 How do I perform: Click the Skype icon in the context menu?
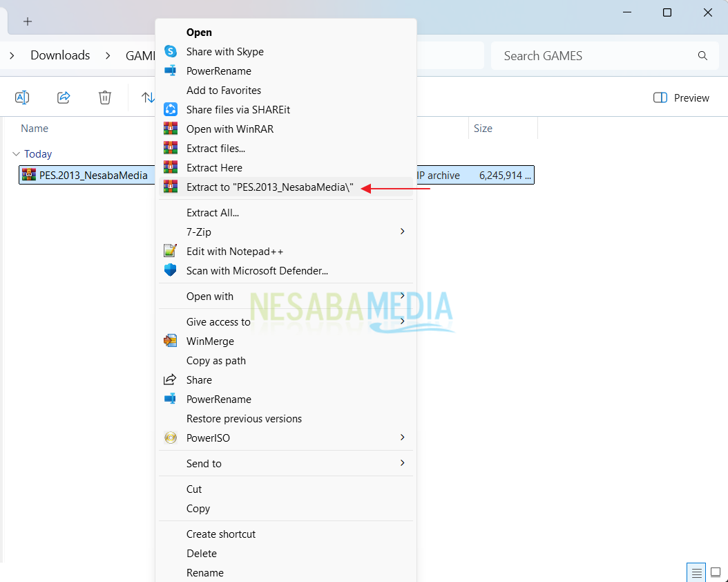[171, 52]
